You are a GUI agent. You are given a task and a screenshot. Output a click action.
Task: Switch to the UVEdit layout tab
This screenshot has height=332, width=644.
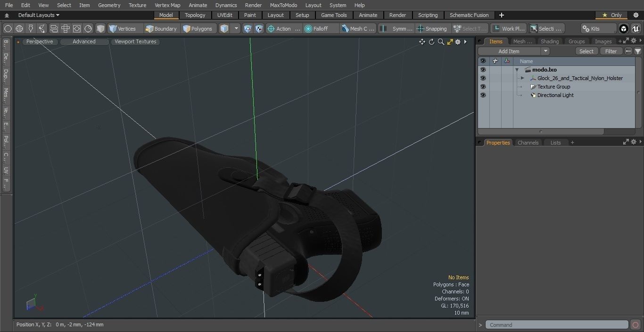pyautogui.click(x=225, y=15)
